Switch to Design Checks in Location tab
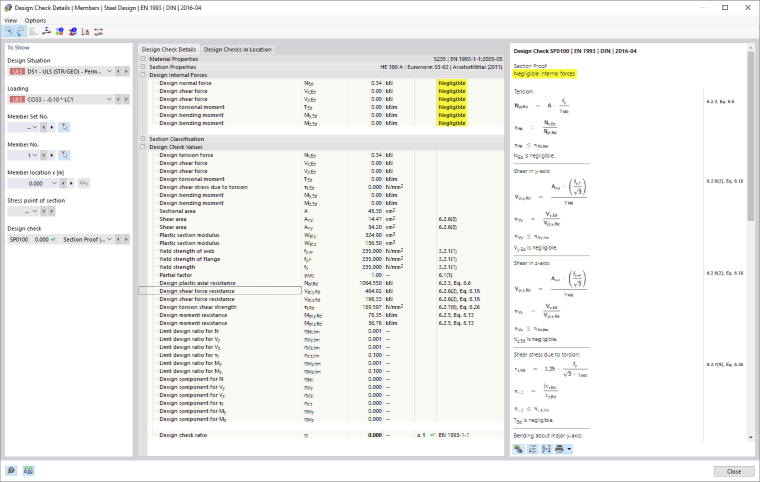The height and width of the screenshot is (482, 760). click(238, 49)
